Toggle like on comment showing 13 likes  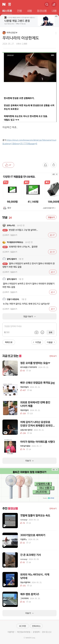[x=52, y=252]
